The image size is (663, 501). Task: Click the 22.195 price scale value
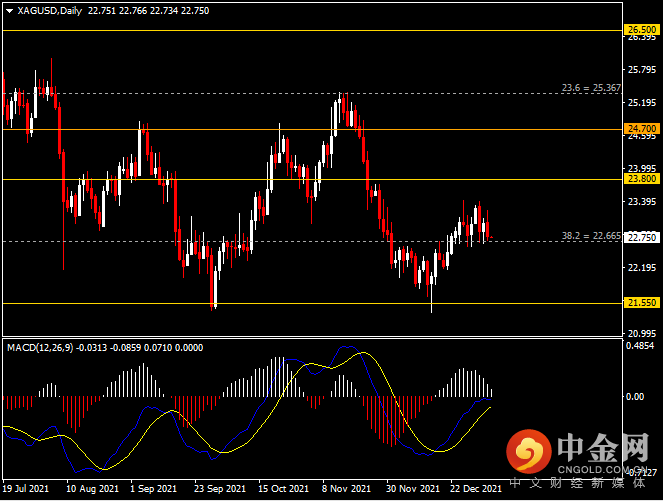[x=642, y=268]
